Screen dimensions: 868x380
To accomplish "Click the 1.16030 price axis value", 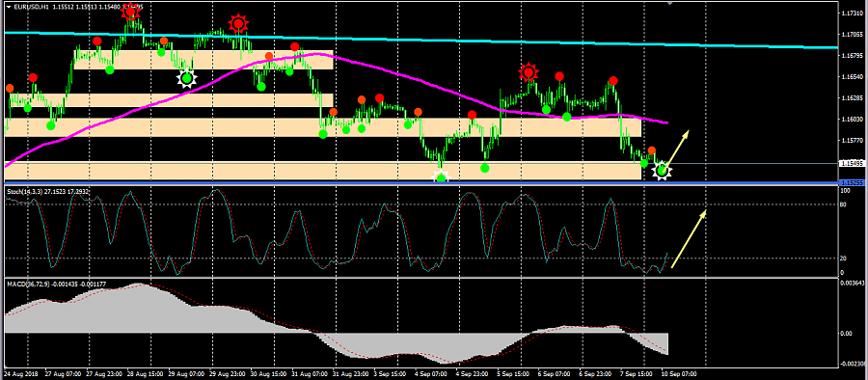I will [x=853, y=119].
